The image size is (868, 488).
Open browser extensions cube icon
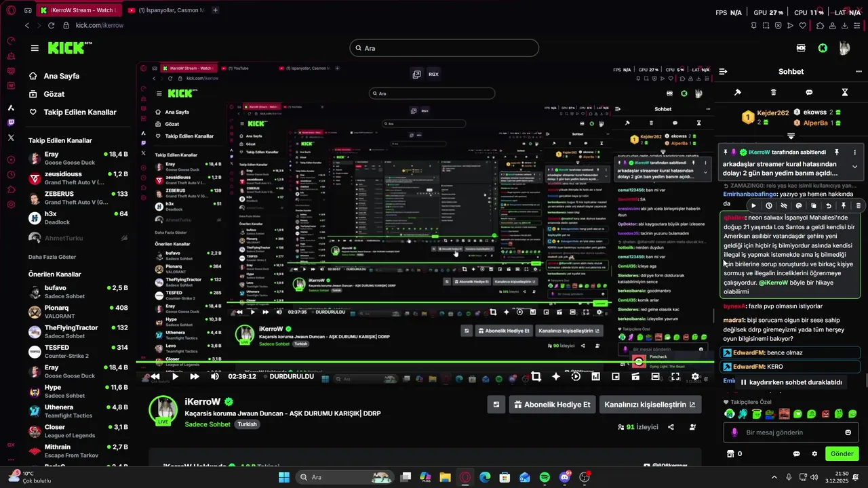[820, 26]
